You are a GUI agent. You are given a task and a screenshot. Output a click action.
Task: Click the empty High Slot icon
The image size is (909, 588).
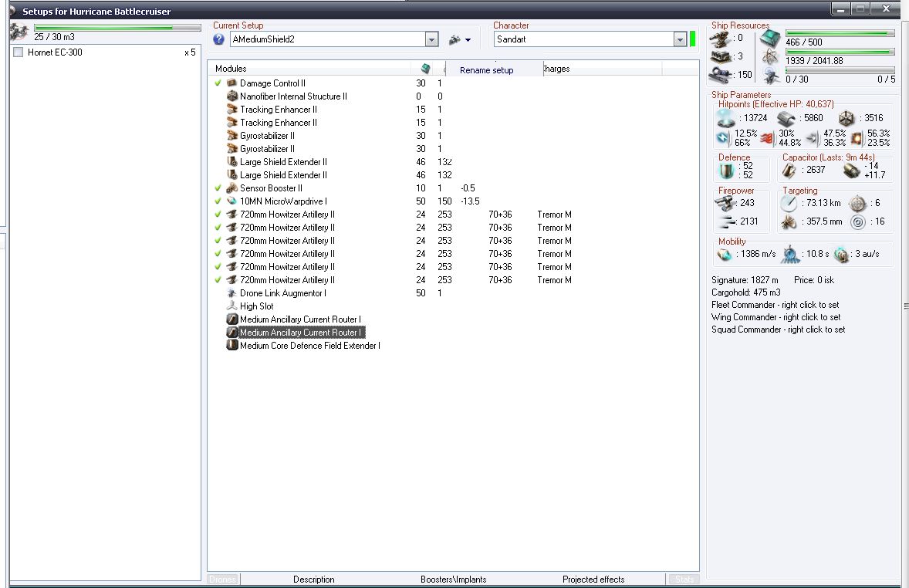coord(232,306)
